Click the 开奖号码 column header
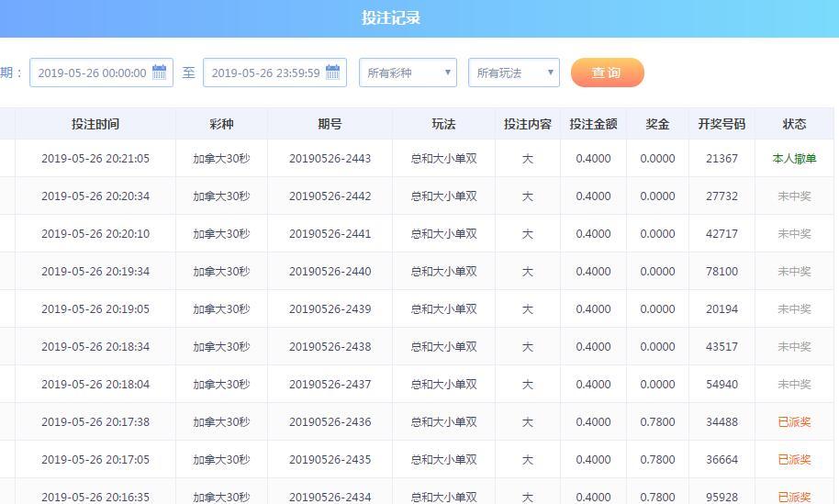The height and width of the screenshot is (504, 839). click(722, 124)
